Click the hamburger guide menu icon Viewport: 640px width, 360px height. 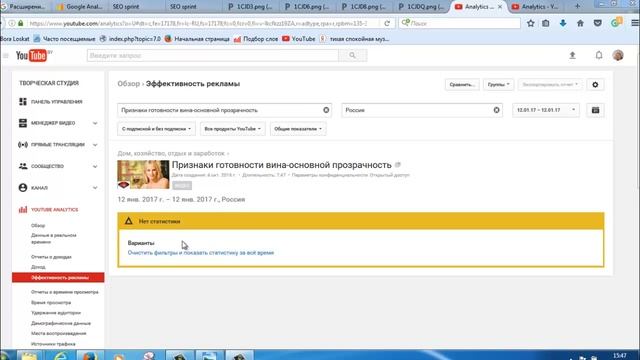point(6,56)
